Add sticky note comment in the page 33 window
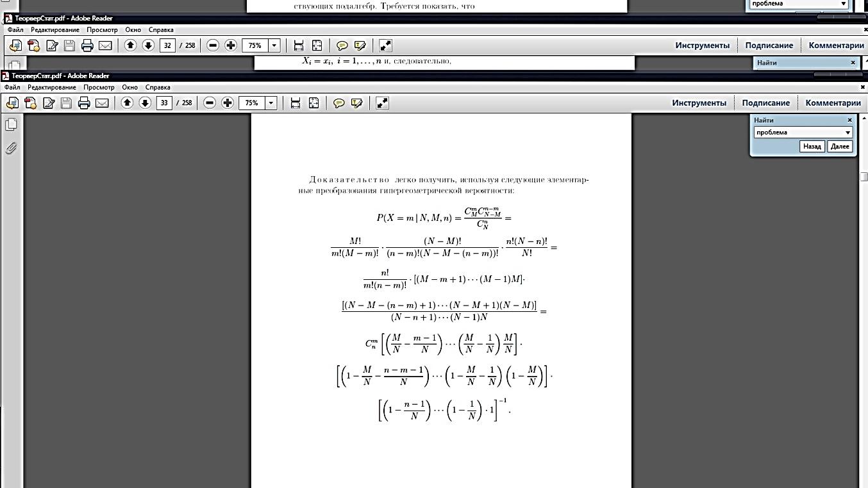The width and height of the screenshot is (868, 488). click(x=339, y=102)
